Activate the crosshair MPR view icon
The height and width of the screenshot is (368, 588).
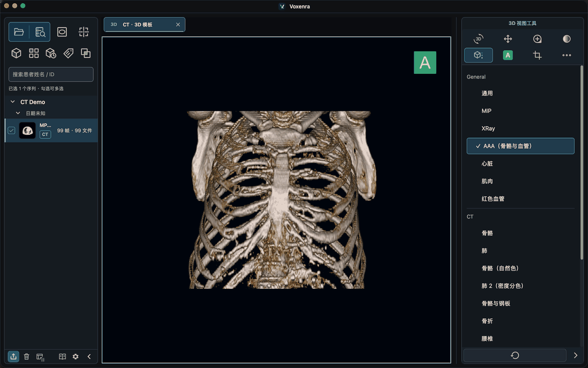click(83, 32)
